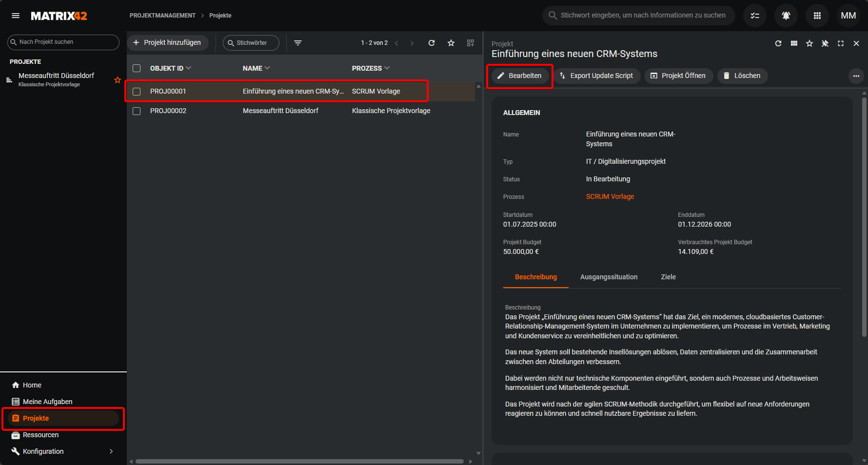868x465 pixels.
Task: Click the Bearbeiten button
Action: tap(519, 76)
